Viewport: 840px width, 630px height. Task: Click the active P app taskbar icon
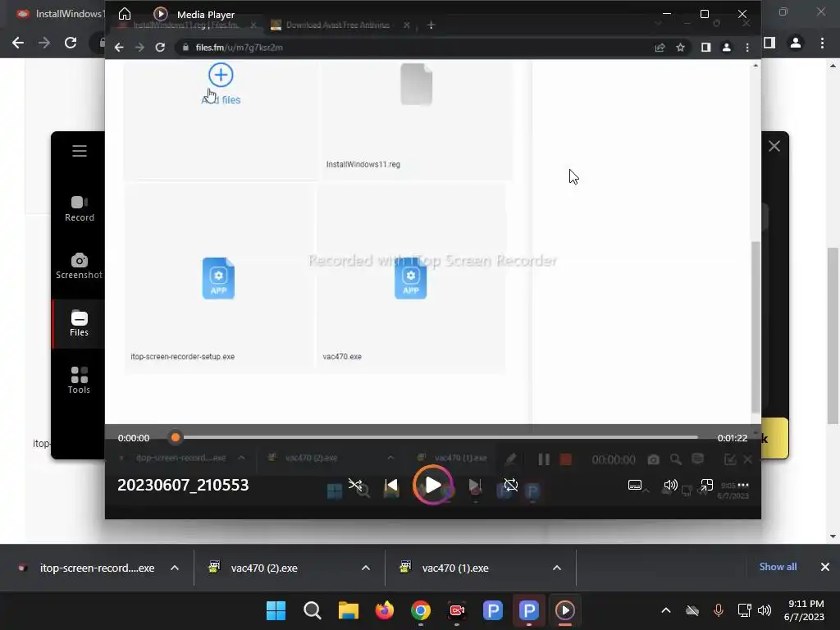click(529, 610)
